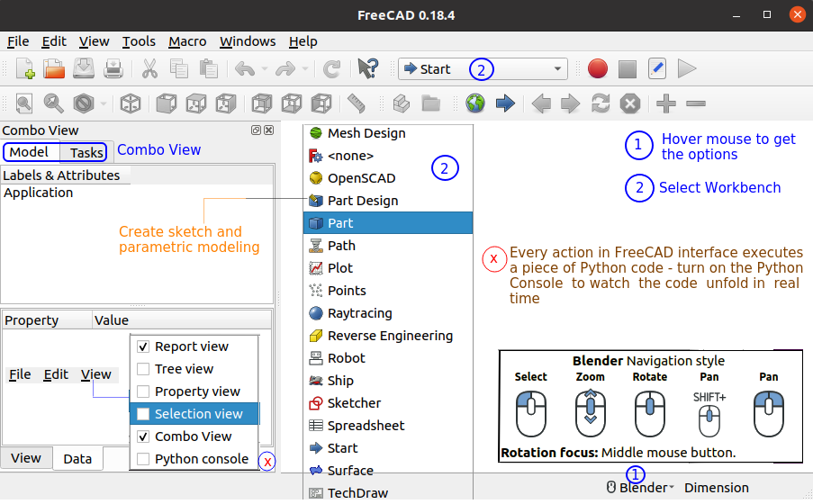Click the What's This help cursor icon

click(368, 68)
